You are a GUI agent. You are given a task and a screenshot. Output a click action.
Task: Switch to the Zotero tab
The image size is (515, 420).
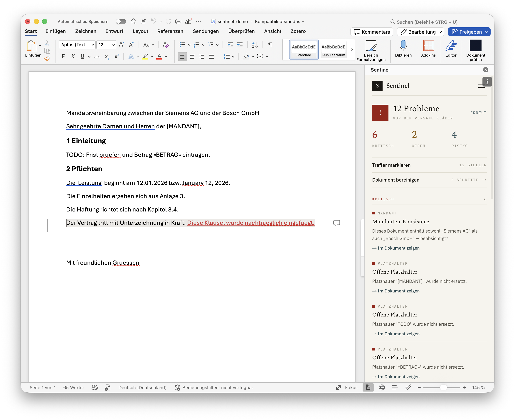[x=298, y=31]
